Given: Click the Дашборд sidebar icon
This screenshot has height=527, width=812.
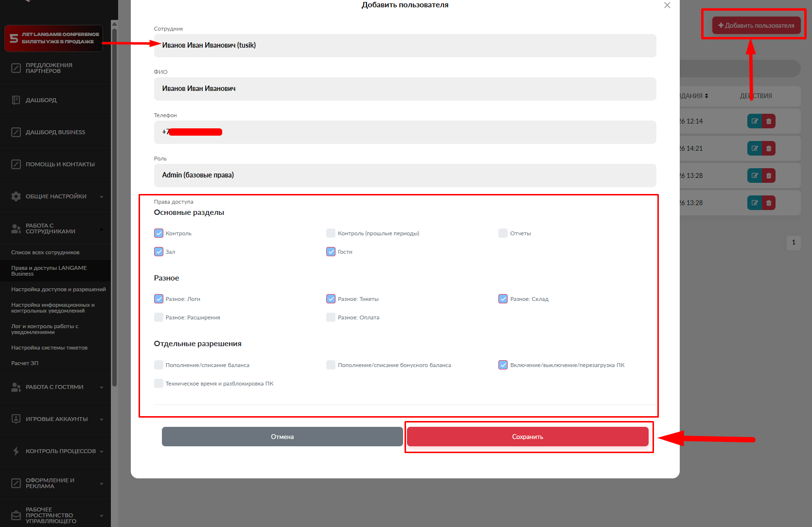Looking at the screenshot, I should 16,100.
